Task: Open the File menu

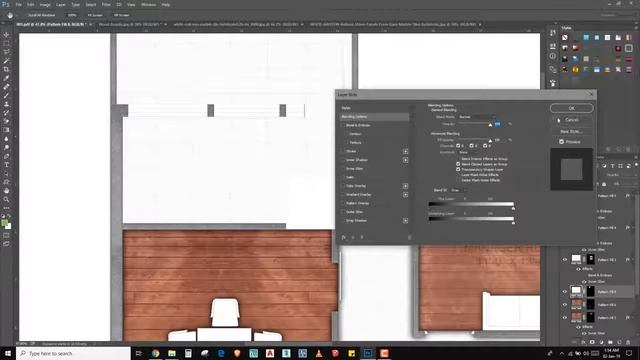Action: click(19, 4)
